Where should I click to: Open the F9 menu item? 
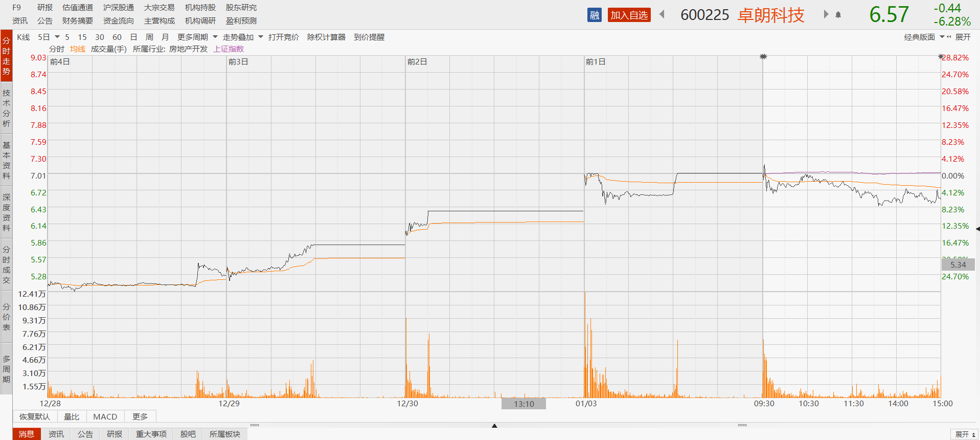pos(17,8)
